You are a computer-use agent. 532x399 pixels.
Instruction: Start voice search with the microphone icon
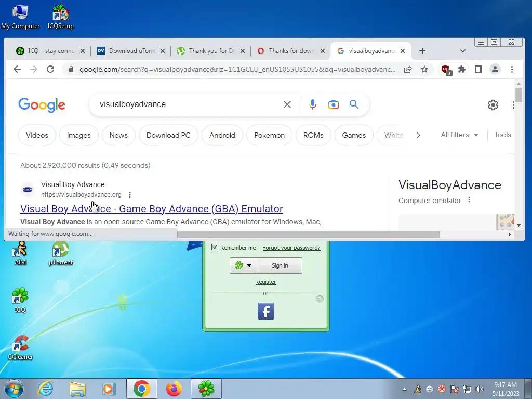tap(312, 104)
